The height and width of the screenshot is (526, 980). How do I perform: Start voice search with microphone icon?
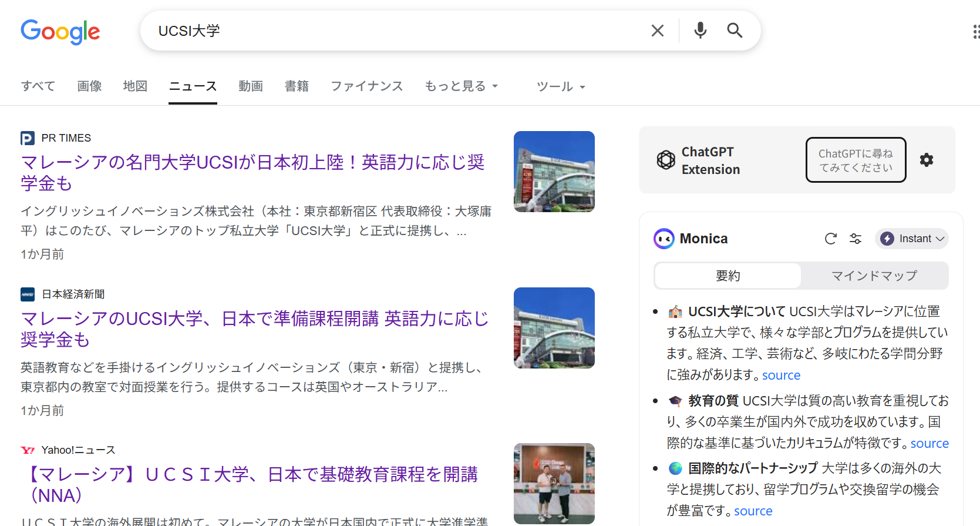pos(700,30)
